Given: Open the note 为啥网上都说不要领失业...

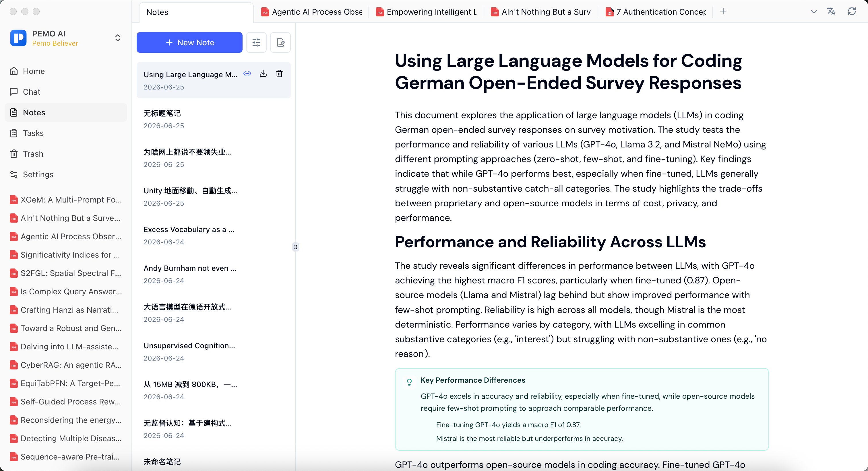Looking at the screenshot, I should pyautogui.click(x=214, y=158).
